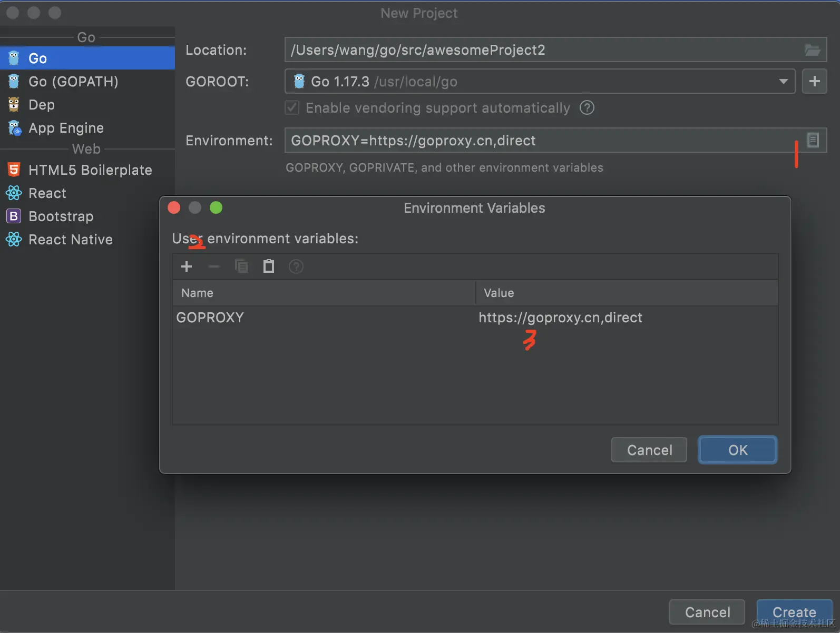Open vendoring support help icon
This screenshot has width=840, height=633.
pyautogui.click(x=587, y=108)
